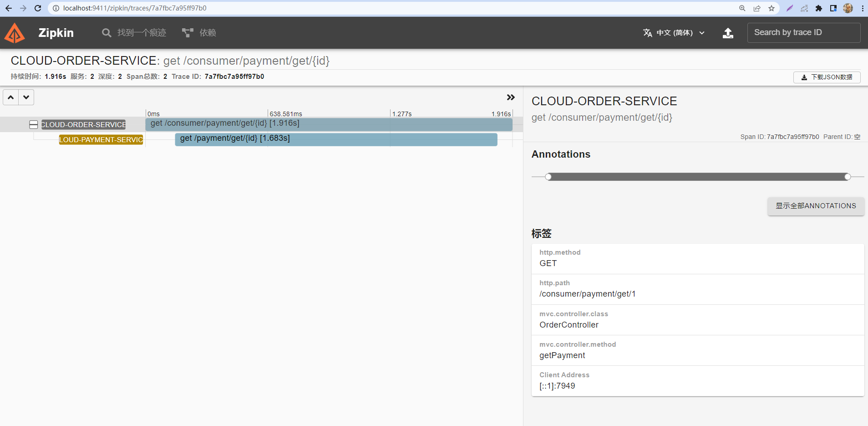868x426 pixels.
Task: Focus the Search by trace ID field
Action: click(x=804, y=33)
